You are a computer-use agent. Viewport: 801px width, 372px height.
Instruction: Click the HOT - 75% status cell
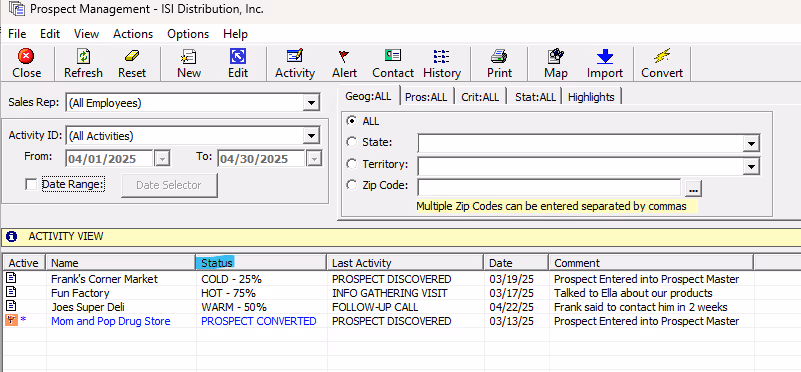click(228, 293)
